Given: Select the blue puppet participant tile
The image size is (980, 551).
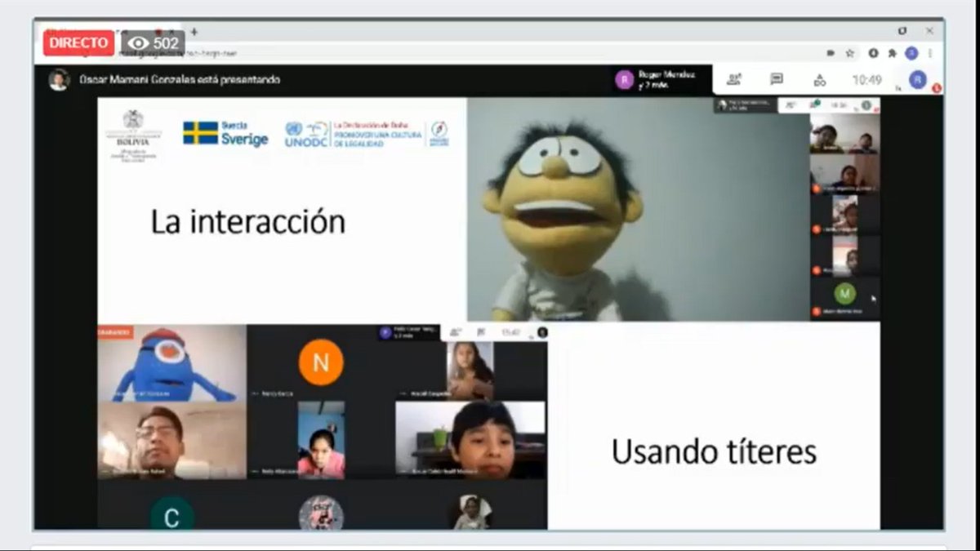Looking at the screenshot, I should [x=172, y=363].
